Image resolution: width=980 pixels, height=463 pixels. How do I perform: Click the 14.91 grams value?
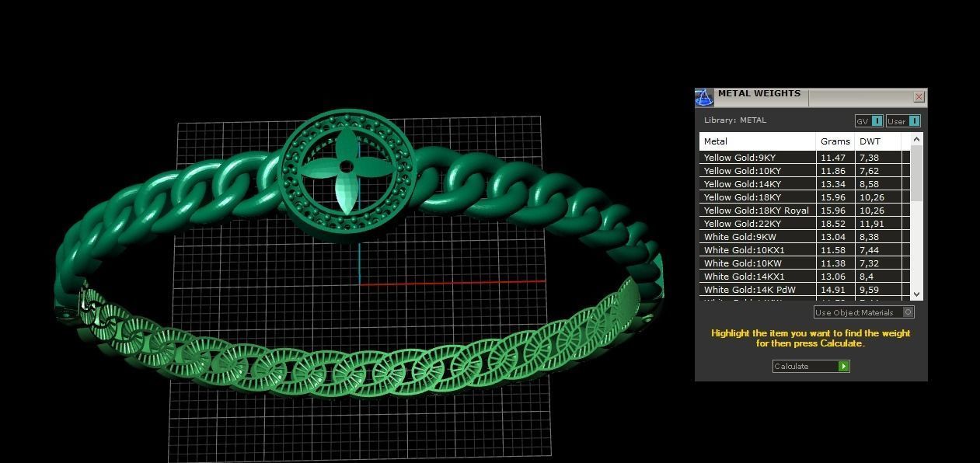point(832,290)
